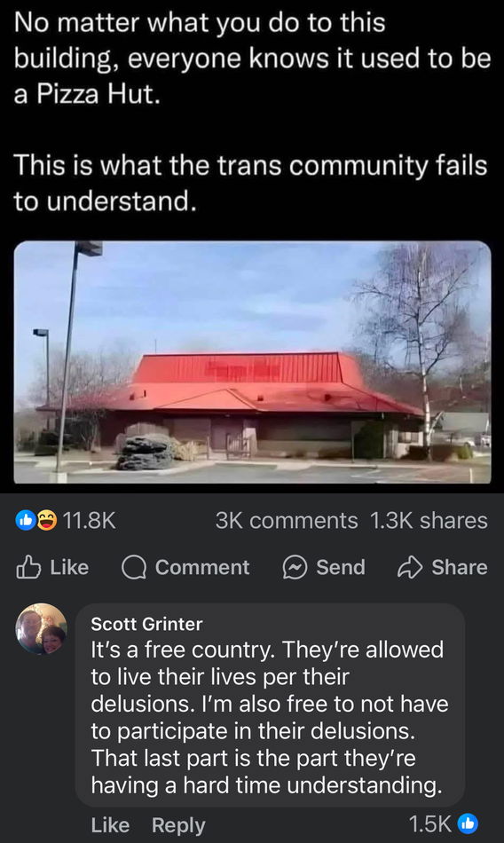Tap the laughing haha reaction emoji
Viewport: 504px width, 843px height.
coord(46,520)
